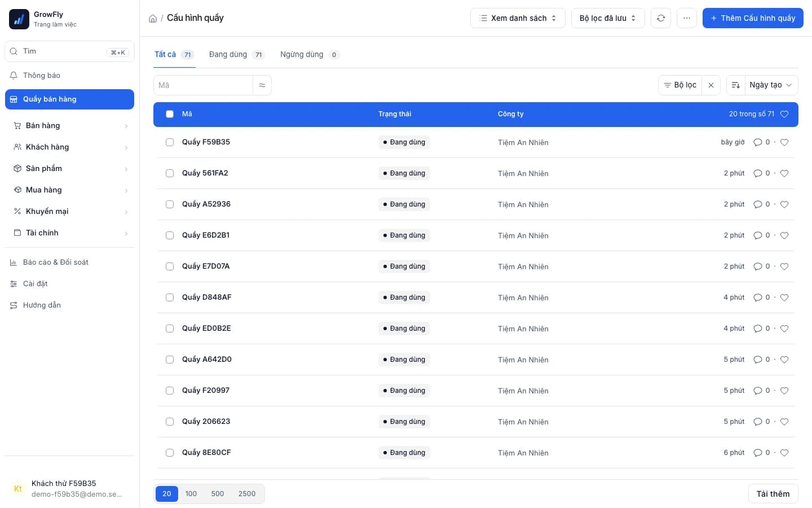Switch to the Ngừng dùng tab

tap(310, 55)
